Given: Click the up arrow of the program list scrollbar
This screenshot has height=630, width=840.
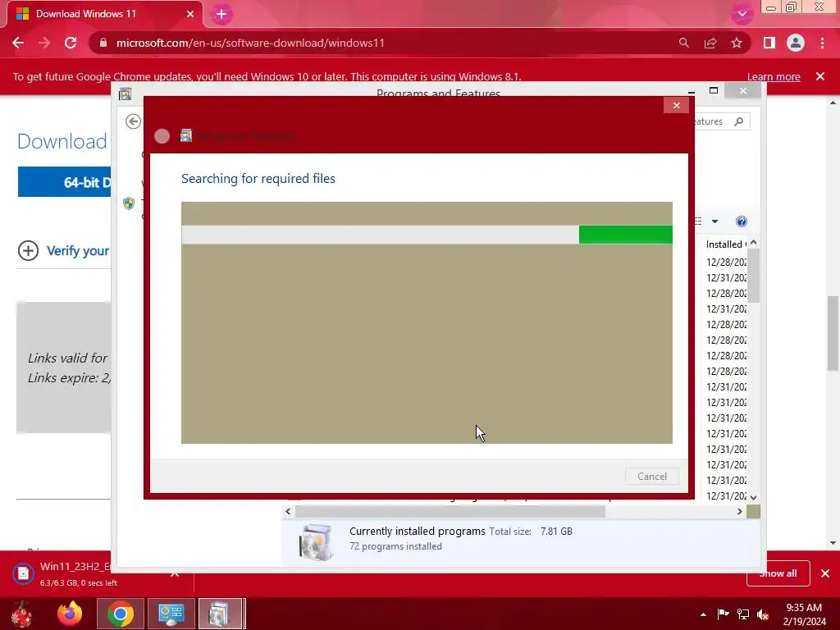Looking at the screenshot, I should tap(754, 243).
